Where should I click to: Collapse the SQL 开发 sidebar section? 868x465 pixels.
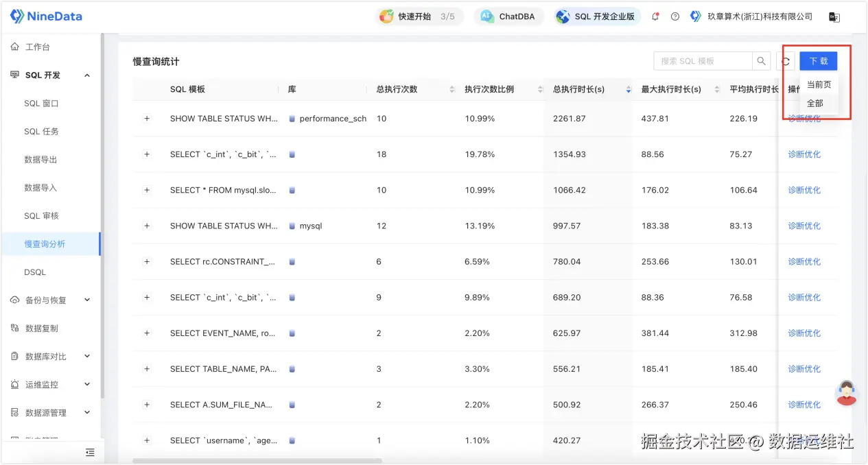click(x=87, y=75)
